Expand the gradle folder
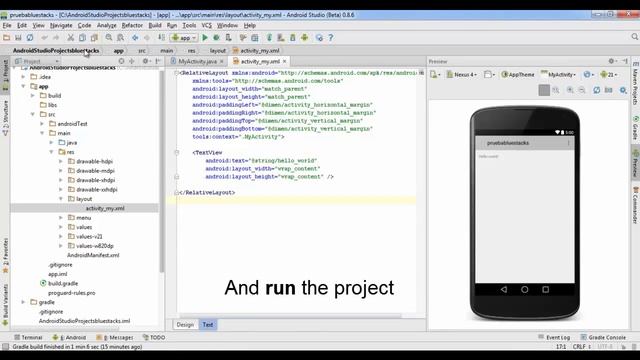640x360 pixels. pyautogui.click(x=24, y=302)
